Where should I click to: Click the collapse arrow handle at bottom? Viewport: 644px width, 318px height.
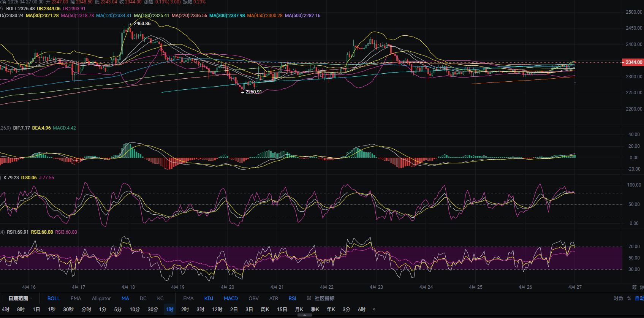[304, 315]
